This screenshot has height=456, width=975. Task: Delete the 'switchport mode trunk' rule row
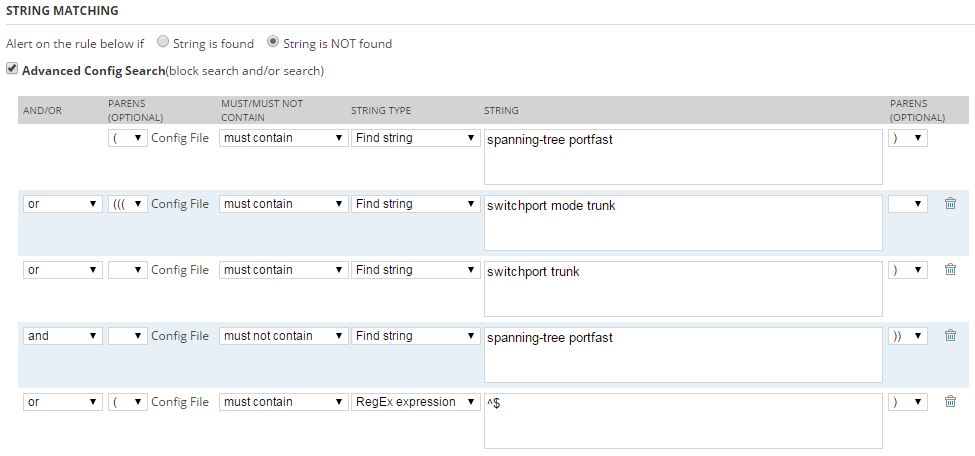pos(950,204)
